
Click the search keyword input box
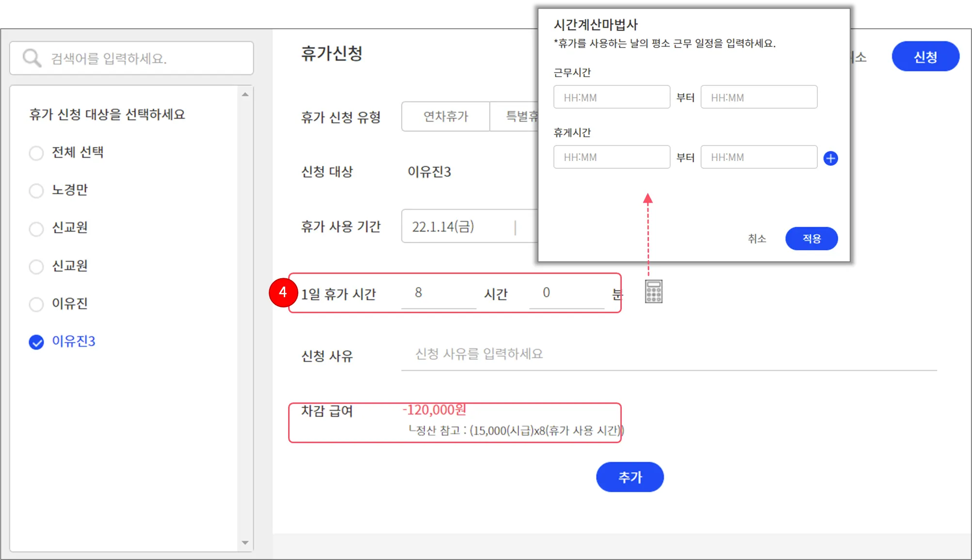point(146,58)
